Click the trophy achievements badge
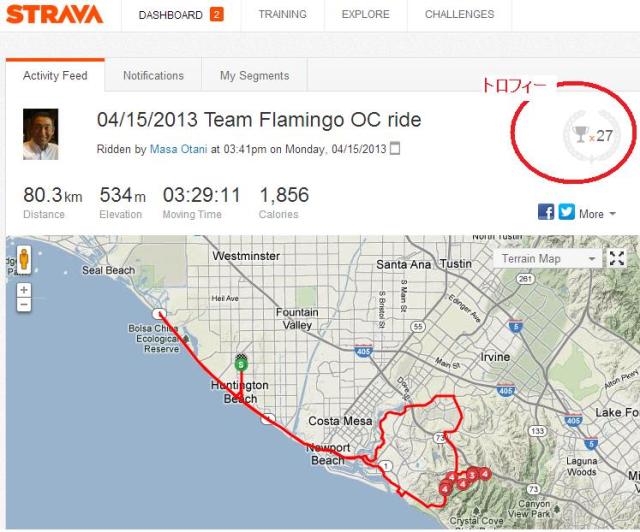The image size is (640, 532). coord(588,135)
